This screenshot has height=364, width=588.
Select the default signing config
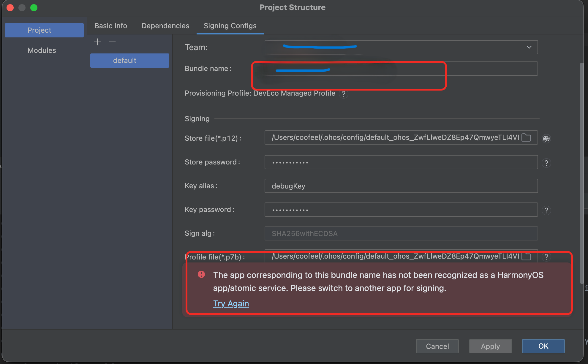click(130, 61)
